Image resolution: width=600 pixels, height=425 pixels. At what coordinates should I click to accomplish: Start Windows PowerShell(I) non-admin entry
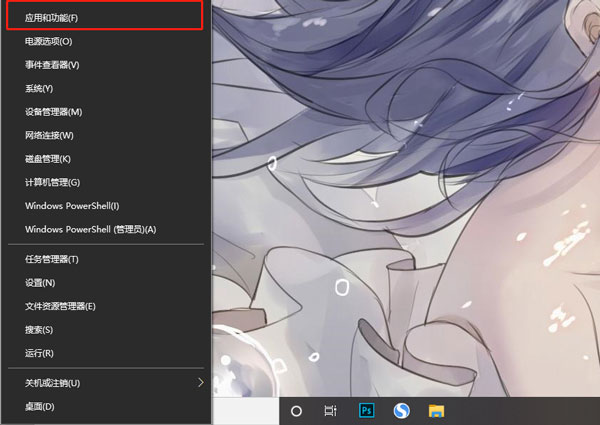coord(72,206)
